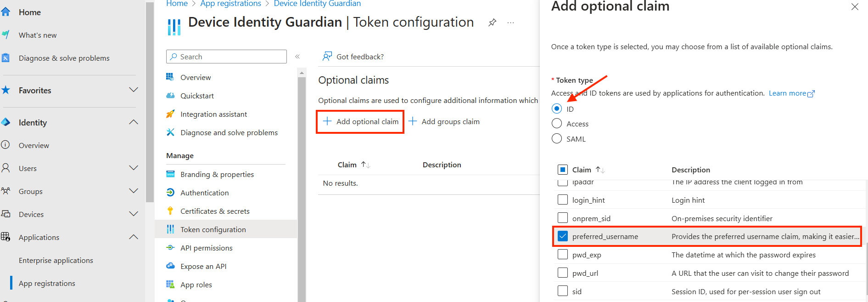This screenshot has height=302, width=868.
Task: Click the resource menu Search field
Action: [x=226, y=57]
